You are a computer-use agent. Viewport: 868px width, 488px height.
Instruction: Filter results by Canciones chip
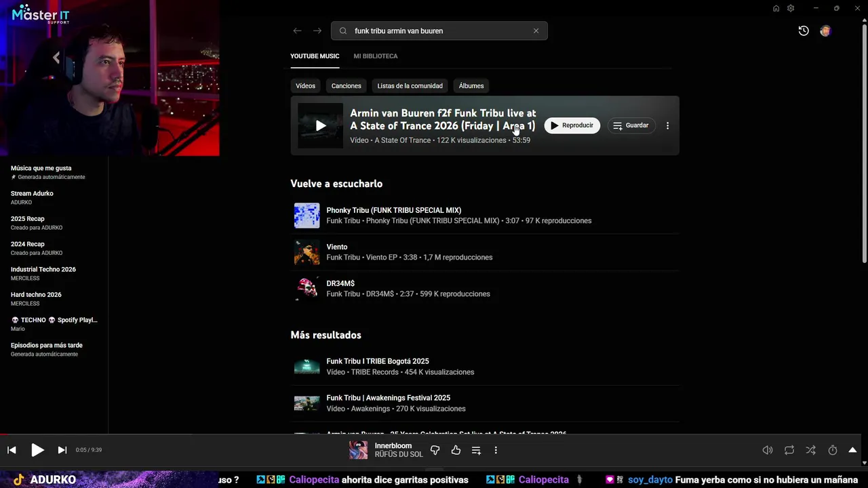coord(346,86)
